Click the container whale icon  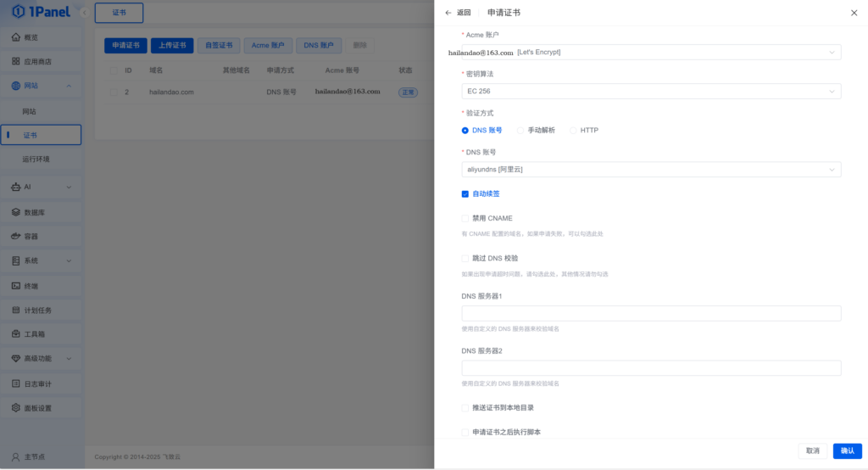click(x=15, y=236)
